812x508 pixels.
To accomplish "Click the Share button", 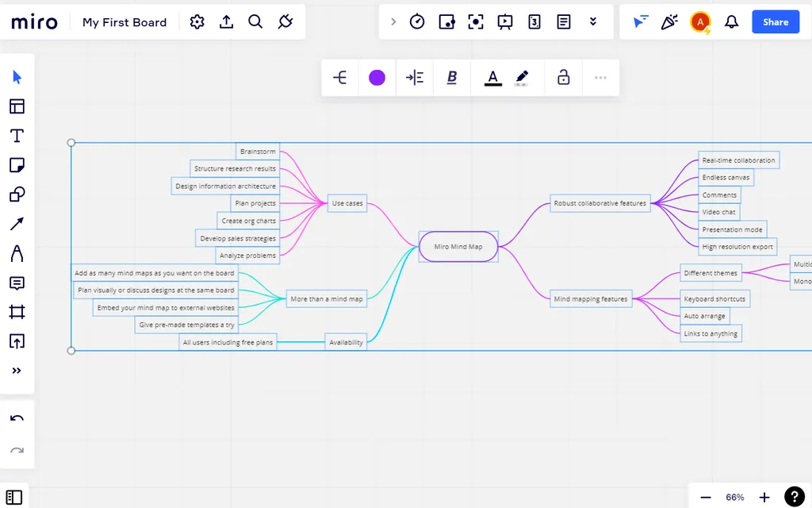I will 776,21.
